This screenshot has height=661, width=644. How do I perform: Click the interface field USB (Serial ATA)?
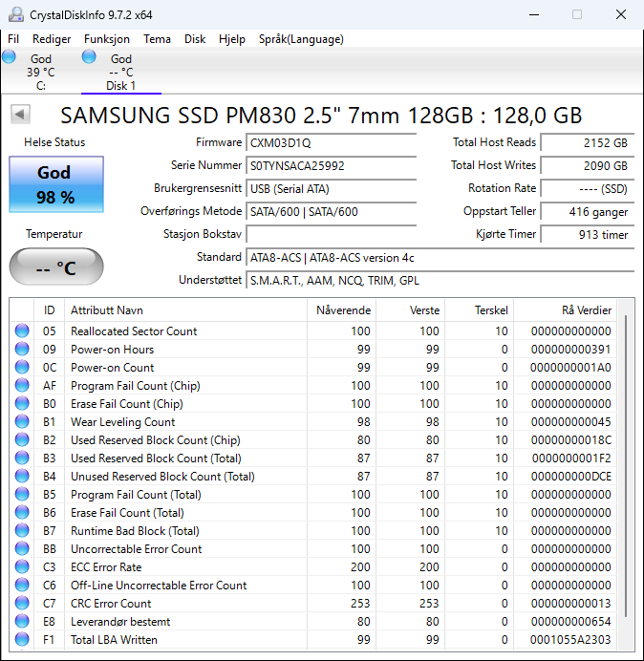click(x=331, y=188)
